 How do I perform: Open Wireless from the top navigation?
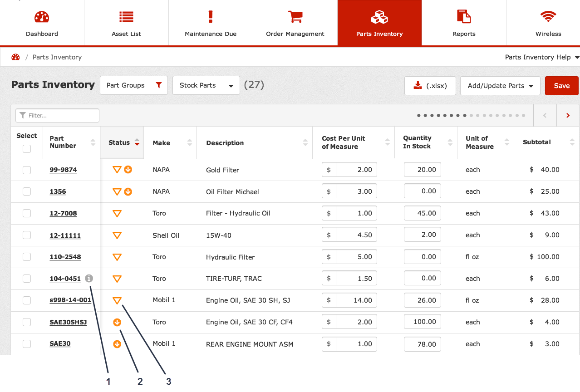click(548, 23)
